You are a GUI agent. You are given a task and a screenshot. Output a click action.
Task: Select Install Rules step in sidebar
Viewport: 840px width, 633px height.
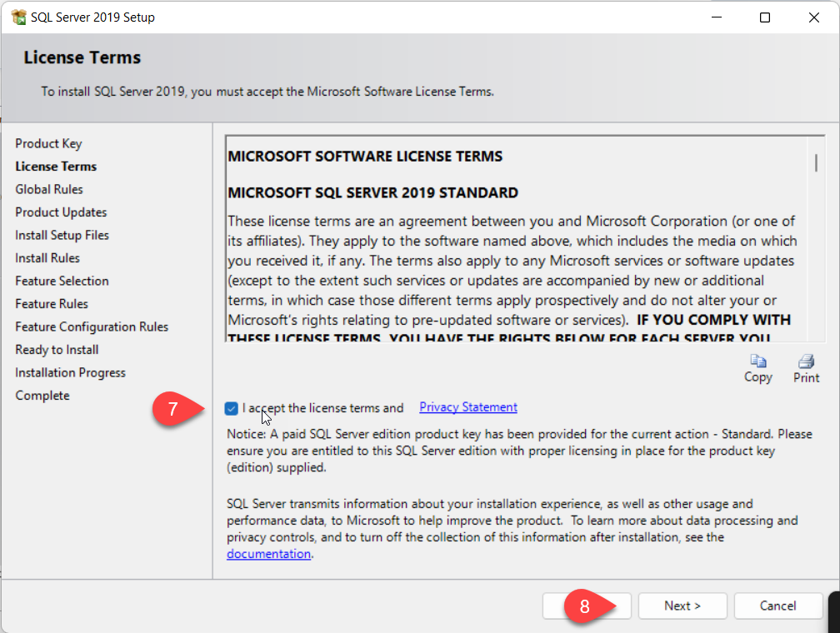tap(47, 258)
